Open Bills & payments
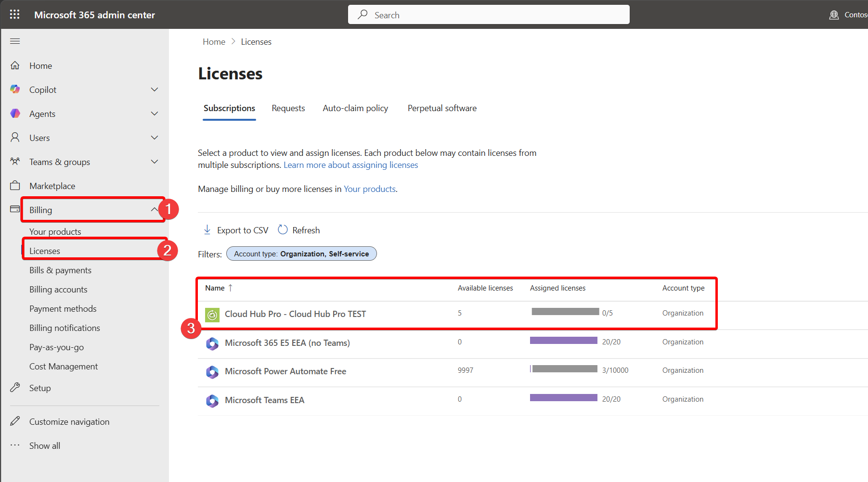 click(60, 270)
